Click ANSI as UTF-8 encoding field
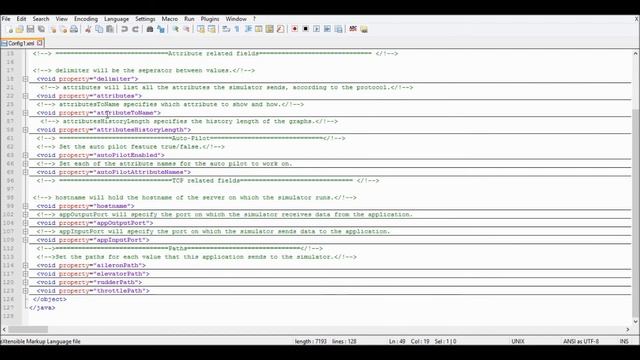This screenshot has height=360, width=640. (581, 341)
